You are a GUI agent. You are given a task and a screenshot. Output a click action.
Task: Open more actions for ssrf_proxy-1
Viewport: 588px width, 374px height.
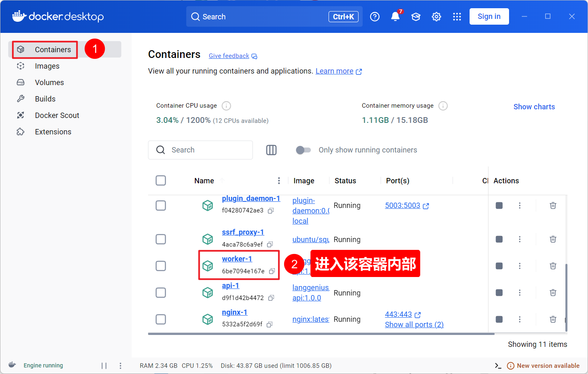[x=520, y=239]
